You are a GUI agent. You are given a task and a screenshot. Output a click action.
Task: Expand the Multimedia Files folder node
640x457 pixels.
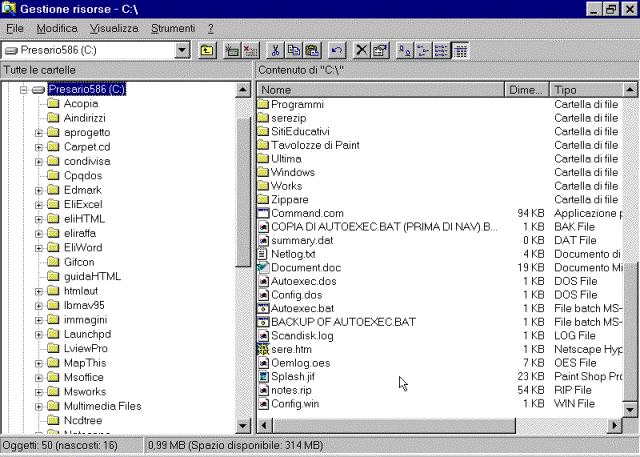(x=38, y=406)
